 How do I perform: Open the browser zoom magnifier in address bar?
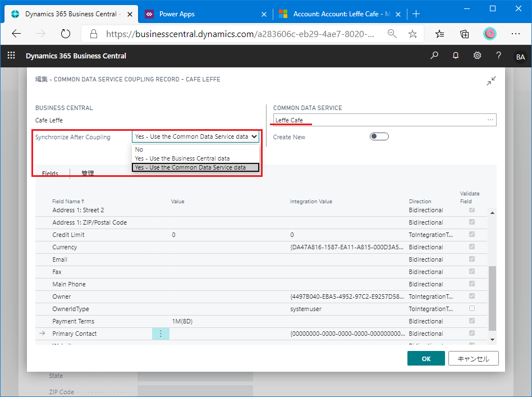click(x=392, y=34)
